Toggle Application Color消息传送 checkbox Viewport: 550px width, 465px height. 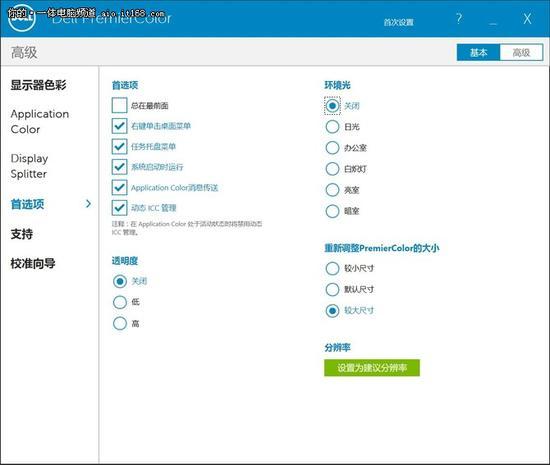[119, 187]
